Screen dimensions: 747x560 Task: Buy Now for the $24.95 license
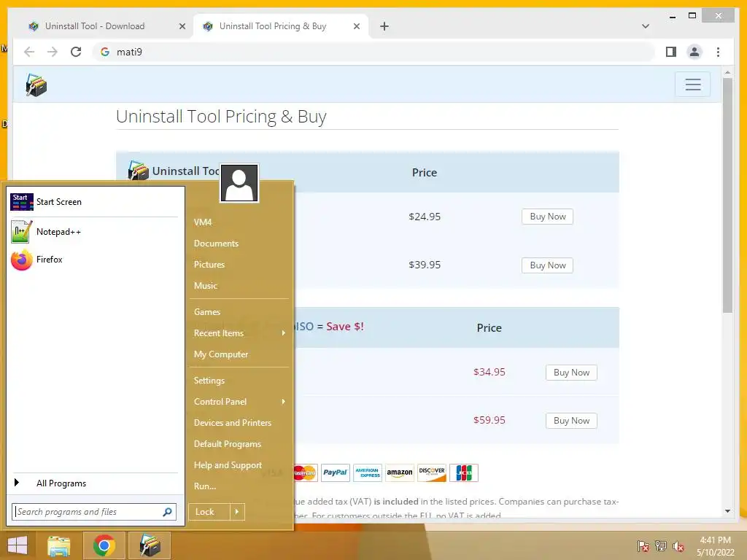click(547, 217)
